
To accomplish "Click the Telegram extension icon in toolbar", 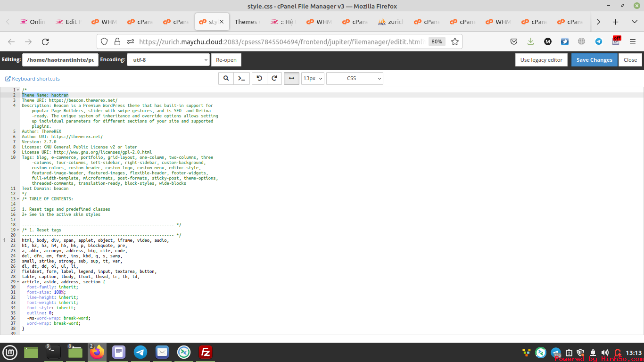I will (599, 41).
